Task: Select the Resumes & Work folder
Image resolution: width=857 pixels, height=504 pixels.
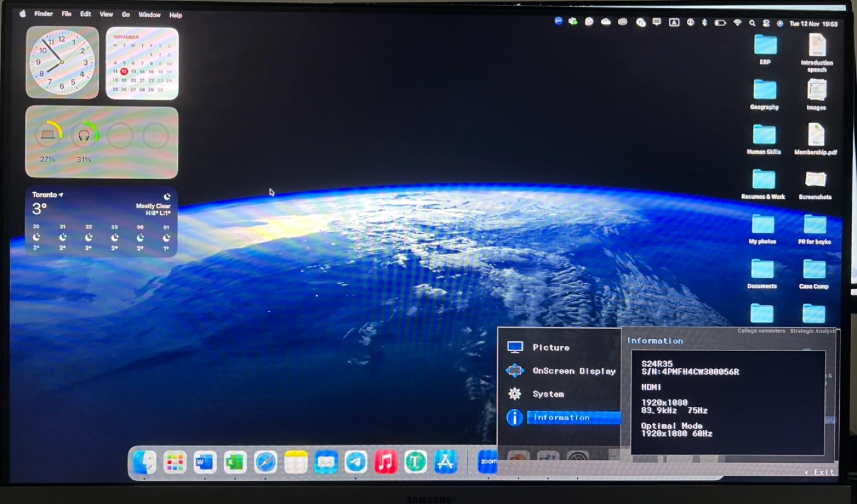Action: tap(764, 184)
